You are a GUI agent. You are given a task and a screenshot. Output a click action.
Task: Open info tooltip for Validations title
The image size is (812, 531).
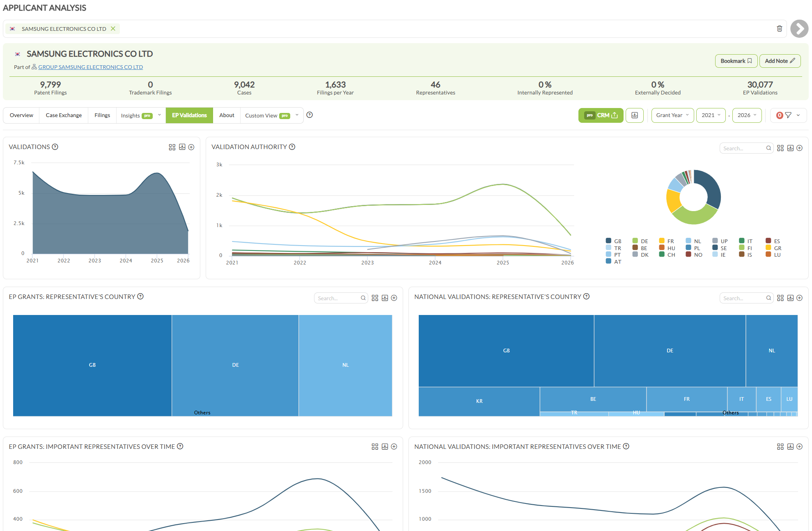55,147
